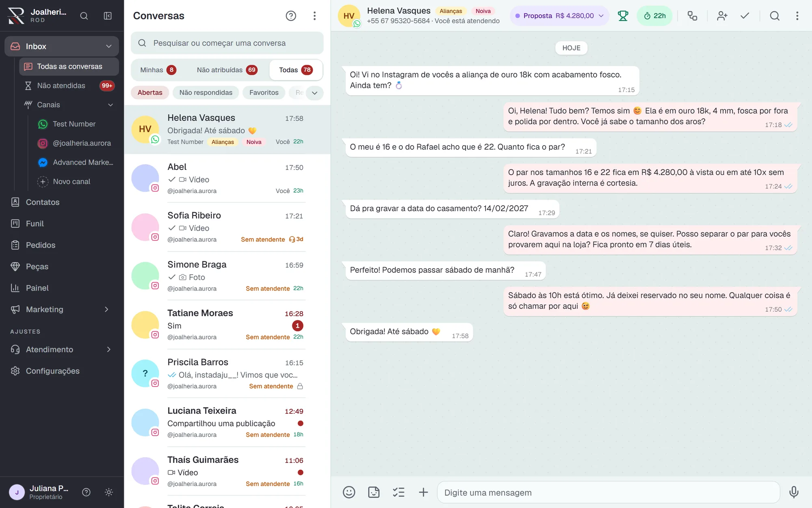812x508 pixels.
Task: Open Configurações
Action: point(62,371)
